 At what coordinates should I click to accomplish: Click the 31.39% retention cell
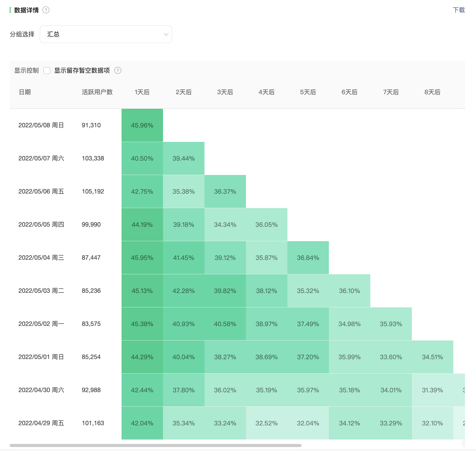(x=432, y=390)
